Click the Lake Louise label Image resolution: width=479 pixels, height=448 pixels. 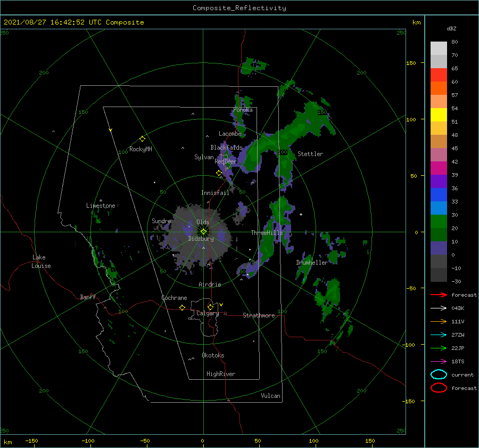(41, 262)
